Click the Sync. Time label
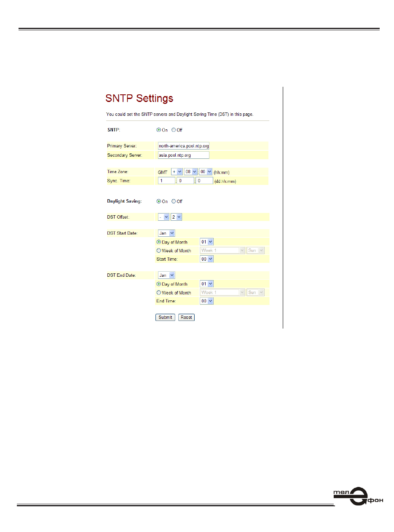Image resolution: width=394 pixels, height=532 pixels. point(118,181)
